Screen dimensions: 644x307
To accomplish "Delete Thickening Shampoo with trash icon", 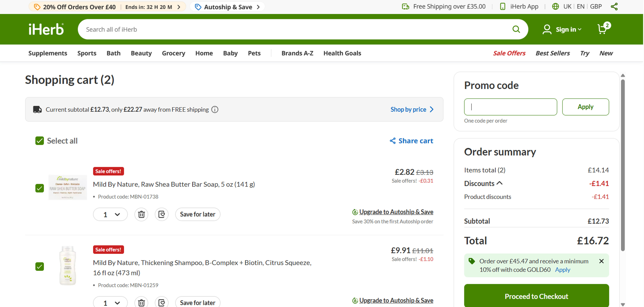I will point(141,302).
